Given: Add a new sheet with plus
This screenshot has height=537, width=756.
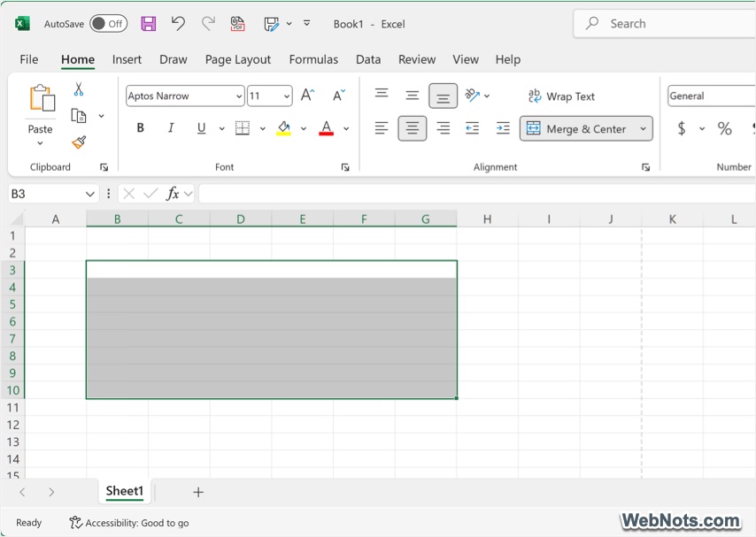Looking at the screenshot, I should tap(198, 492).
